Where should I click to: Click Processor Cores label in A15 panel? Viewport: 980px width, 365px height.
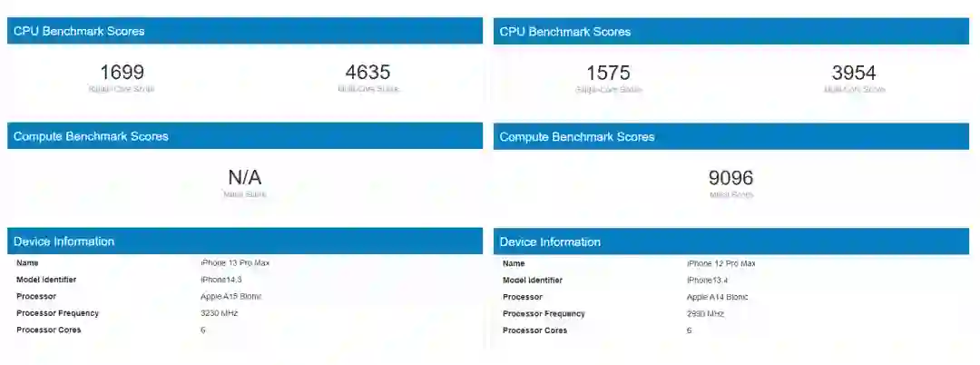tap(49, 330)
